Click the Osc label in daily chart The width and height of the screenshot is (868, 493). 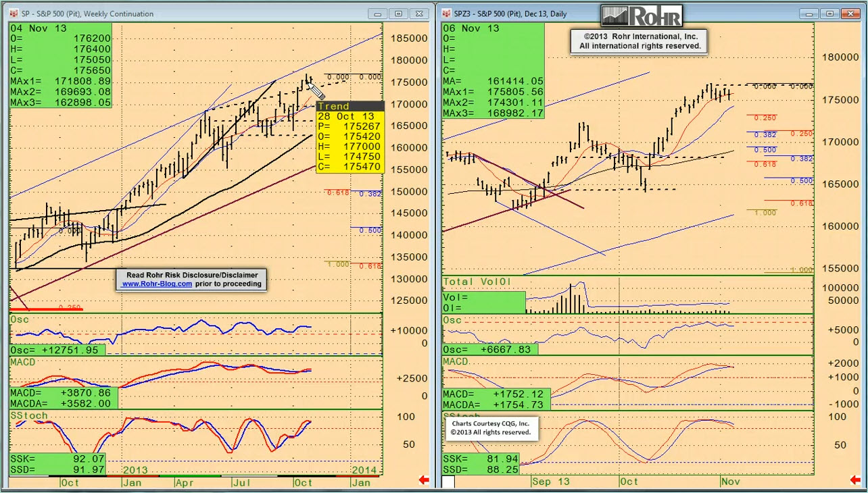pyautogui.click(x=452, y=320)
